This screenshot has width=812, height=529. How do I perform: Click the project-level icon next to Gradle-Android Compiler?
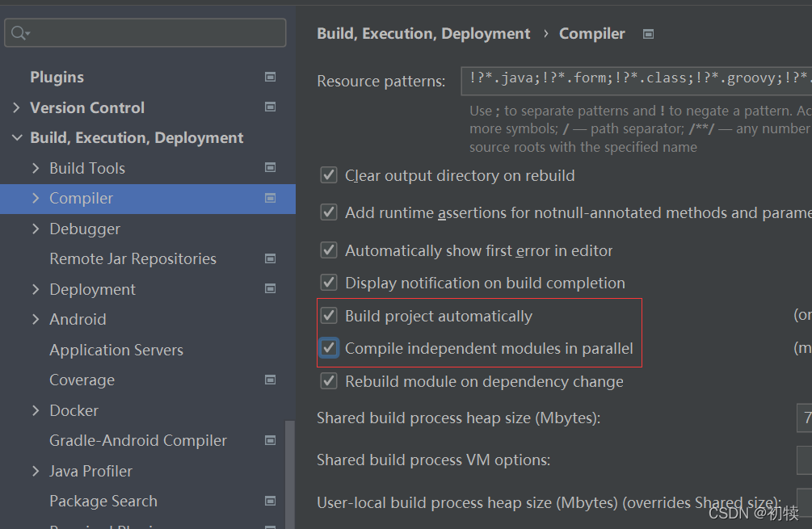270,440
